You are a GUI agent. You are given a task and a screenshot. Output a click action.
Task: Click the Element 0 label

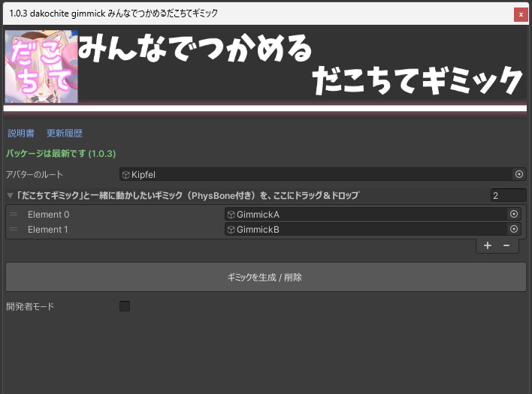49,215
